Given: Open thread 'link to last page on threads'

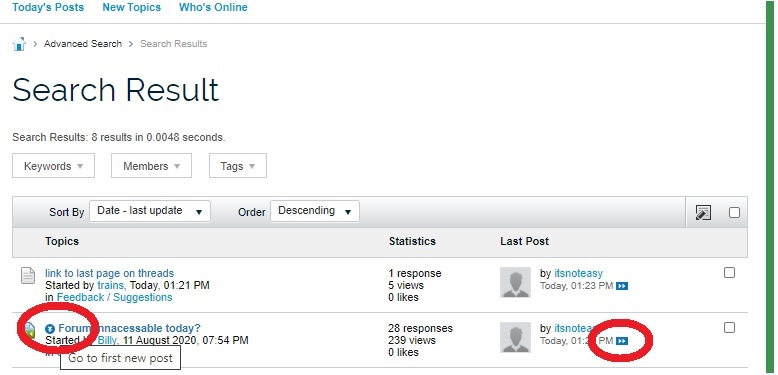Looking at the screenshot, I should 110,273.
